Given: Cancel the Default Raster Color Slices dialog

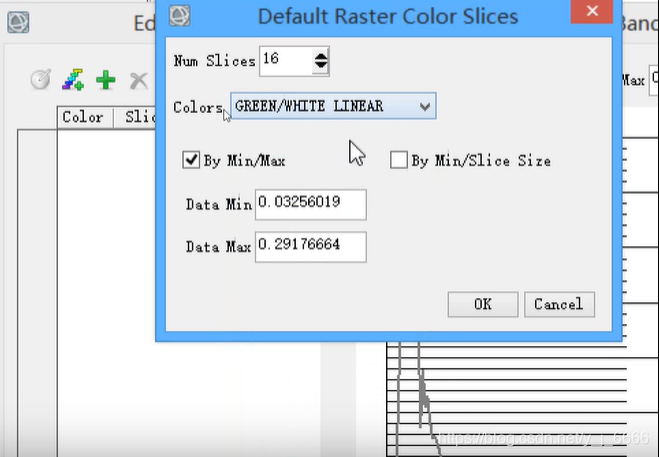Looking at the screenshot, I should pos(559,304).
